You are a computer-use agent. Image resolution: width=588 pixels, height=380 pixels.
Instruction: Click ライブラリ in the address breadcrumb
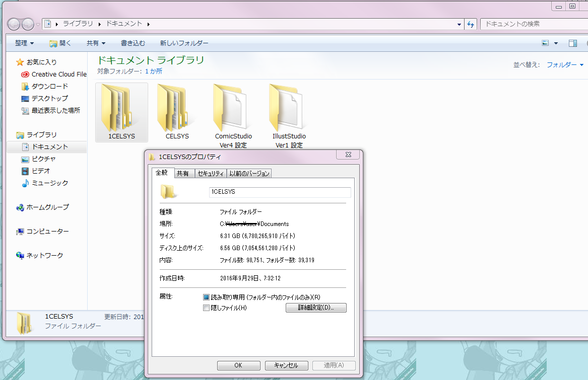(x=78, y=24)
